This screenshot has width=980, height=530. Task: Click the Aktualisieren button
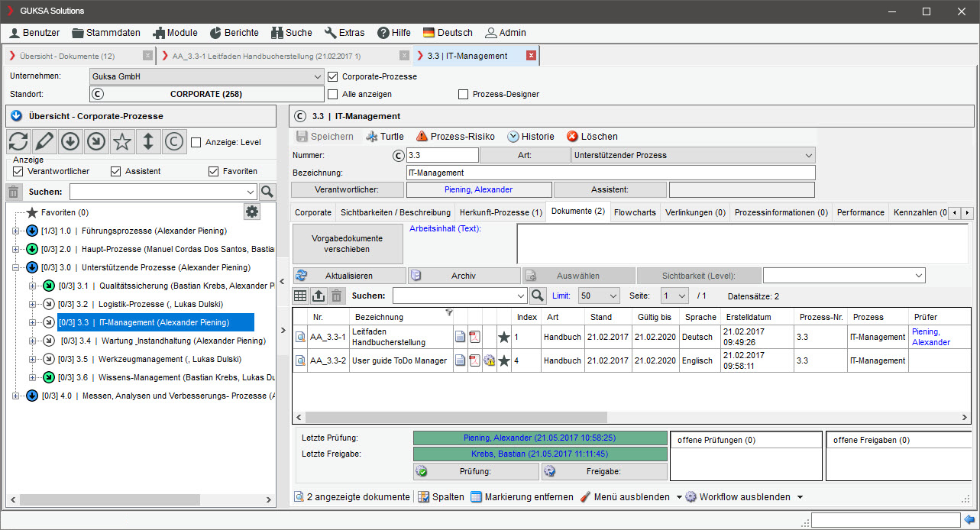point(349,276)
